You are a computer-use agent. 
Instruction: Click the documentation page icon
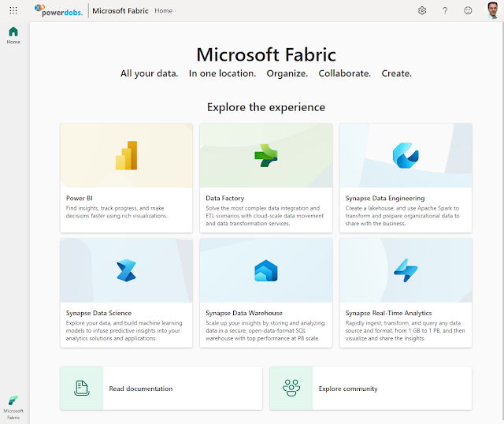(82, 388)
